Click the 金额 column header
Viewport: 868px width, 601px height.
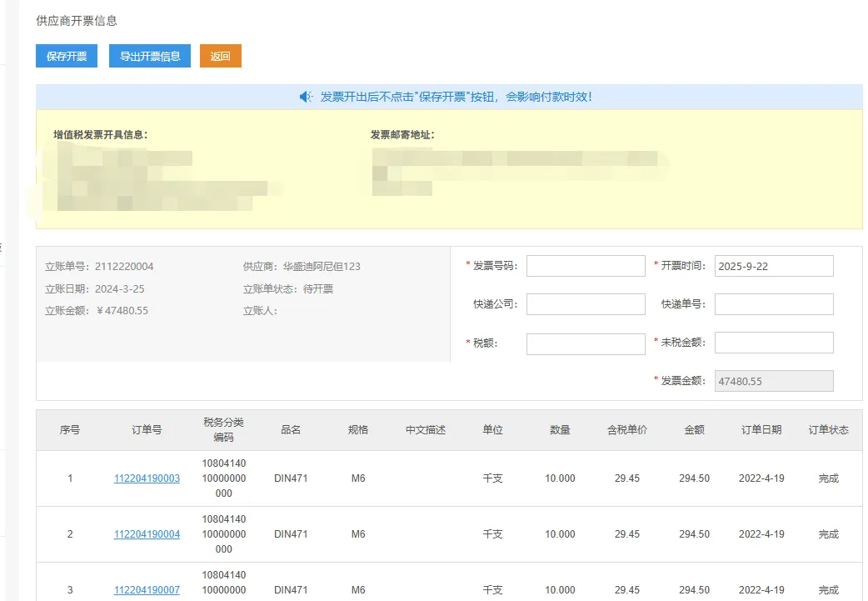point(694,430)
